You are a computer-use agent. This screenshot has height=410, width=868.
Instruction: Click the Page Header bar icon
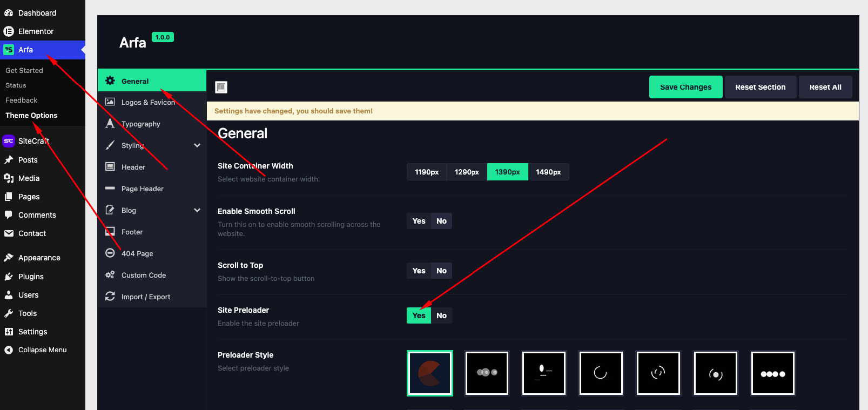click(110, 189)
